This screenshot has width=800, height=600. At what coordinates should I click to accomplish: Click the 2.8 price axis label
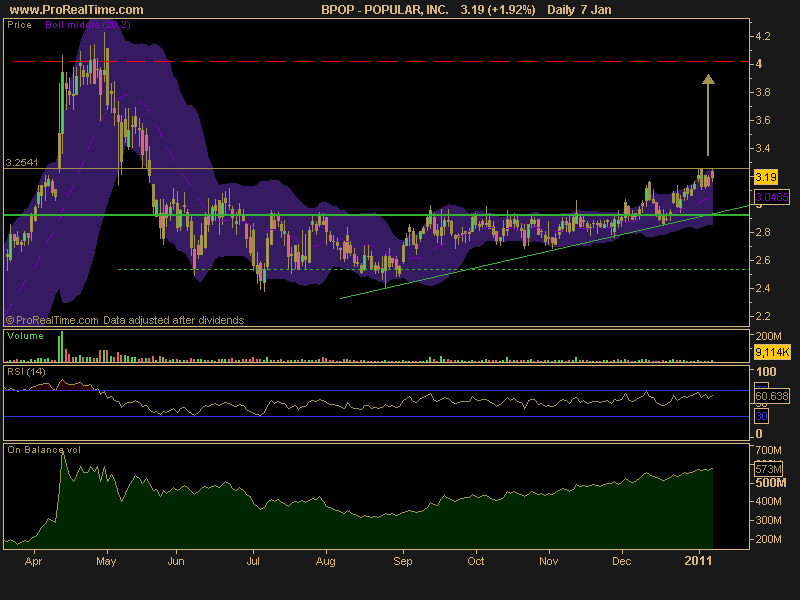(763, 232)
